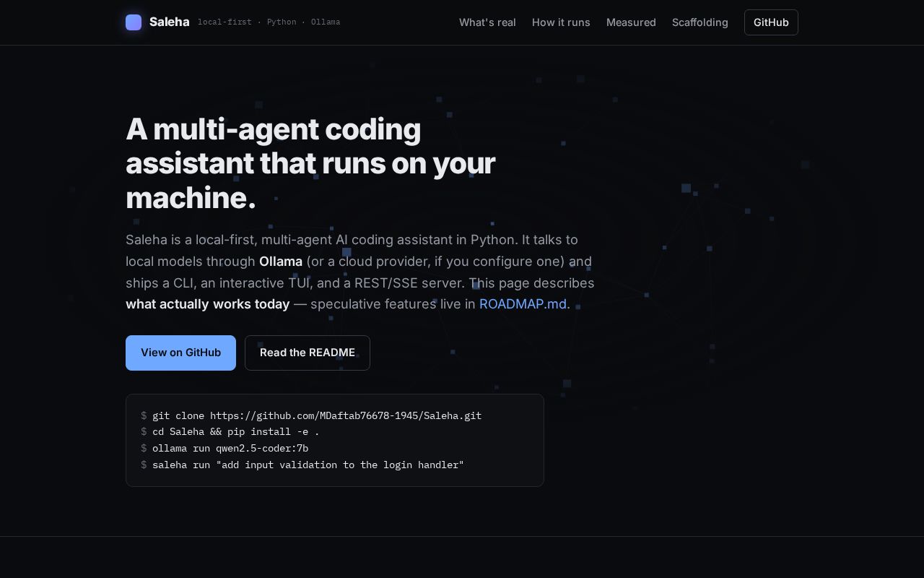The width and height of the screenshot is (924, 578).
Task: Click the Saleha brand name
Action: (169, 22)
